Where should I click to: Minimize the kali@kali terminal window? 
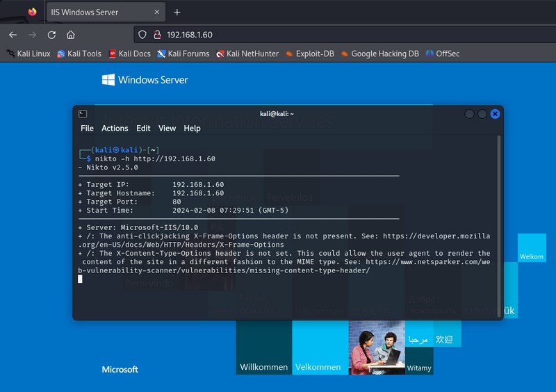tap(469, 114)
